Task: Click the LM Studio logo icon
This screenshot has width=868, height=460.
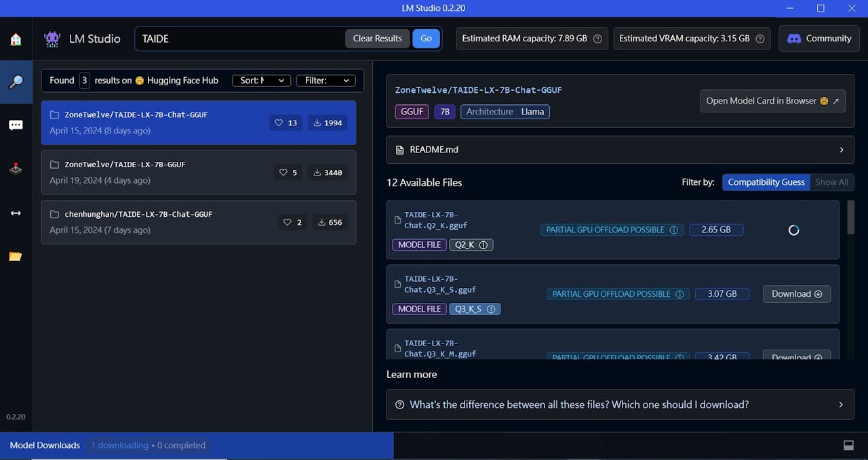Action: 52,39
